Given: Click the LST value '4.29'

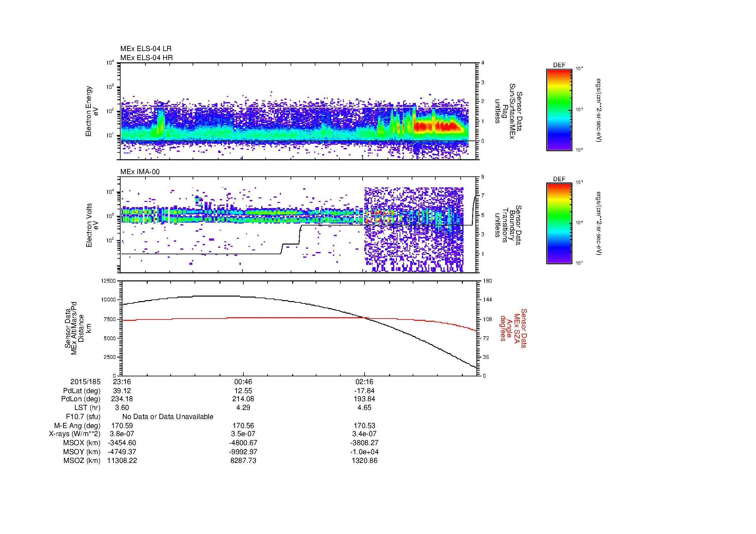Looking at the screenshot, I should [x=243, y=408].
